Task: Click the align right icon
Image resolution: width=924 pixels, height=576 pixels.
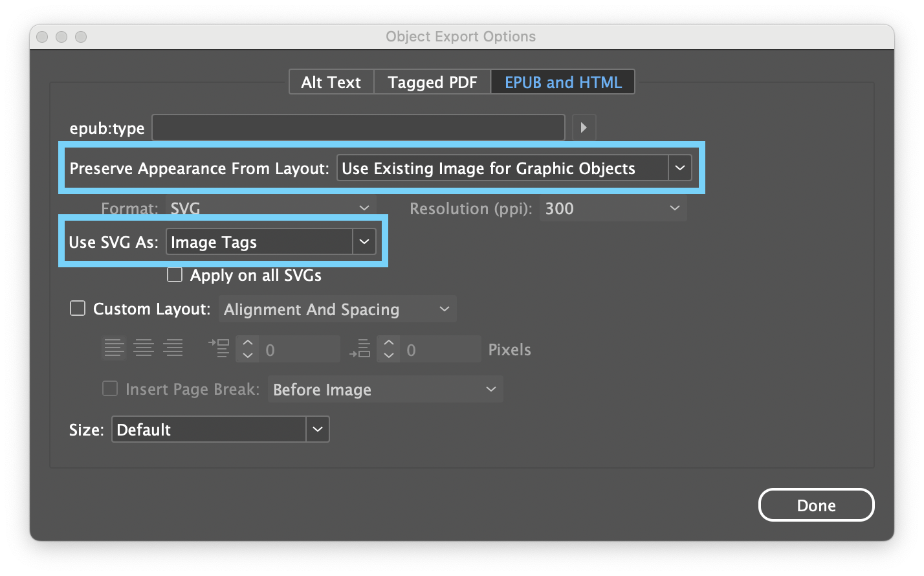Action: click(173, 348)
